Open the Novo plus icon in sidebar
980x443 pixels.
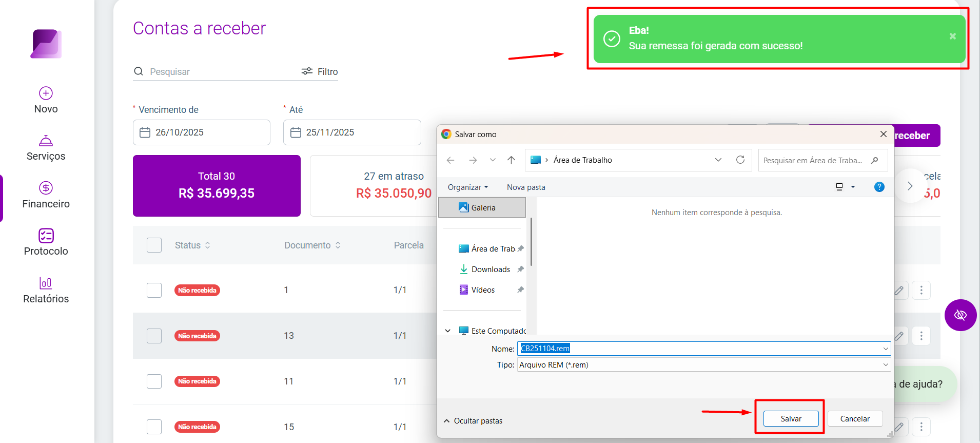[46, 93]
